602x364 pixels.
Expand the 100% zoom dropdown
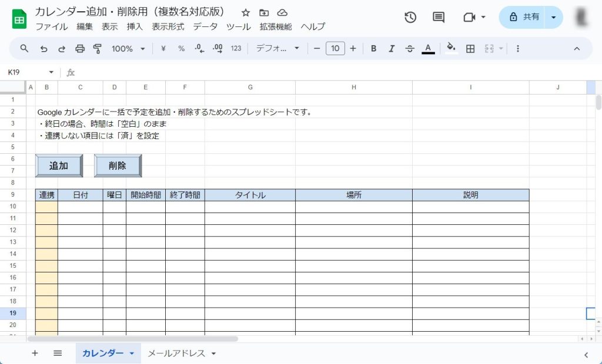pos(128,49)
